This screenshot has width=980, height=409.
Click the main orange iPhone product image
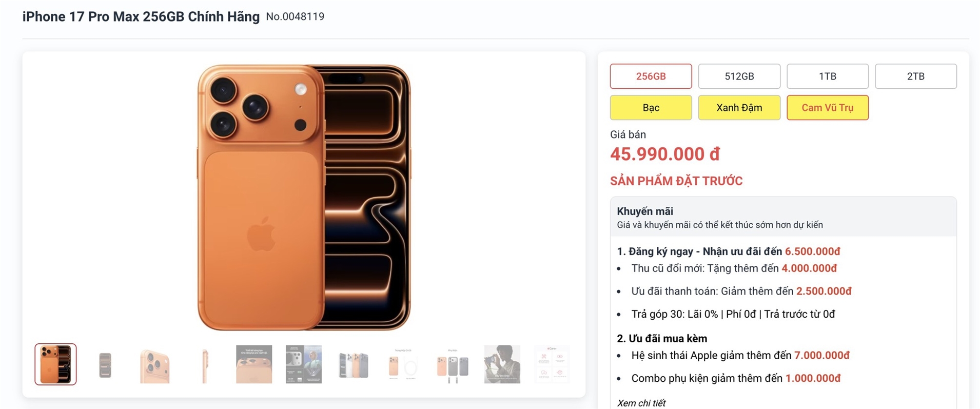tap(304, 198)
